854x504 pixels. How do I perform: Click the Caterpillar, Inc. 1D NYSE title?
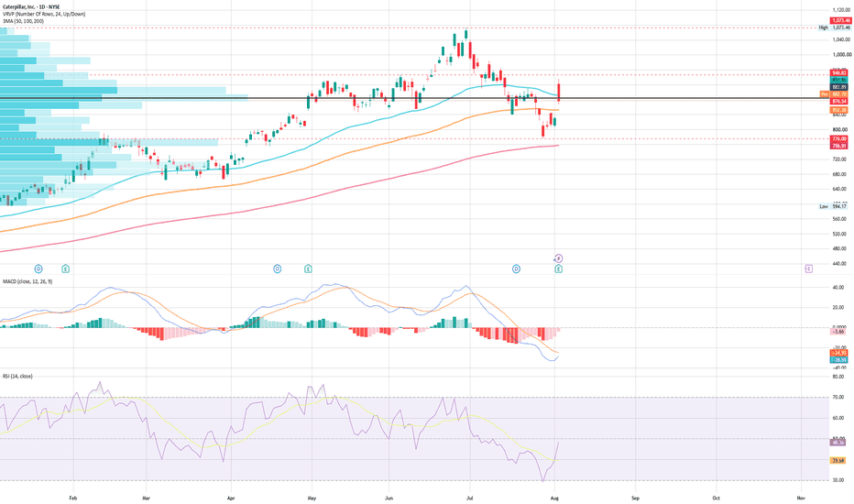coord(31,7)
